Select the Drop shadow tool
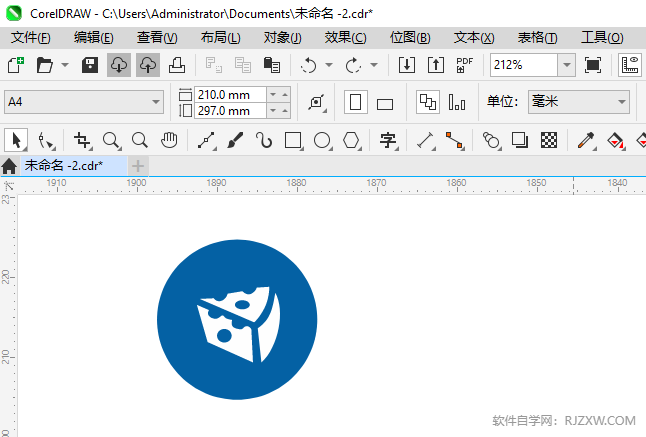The image size is (646, 437). click(x=520, y=140)
